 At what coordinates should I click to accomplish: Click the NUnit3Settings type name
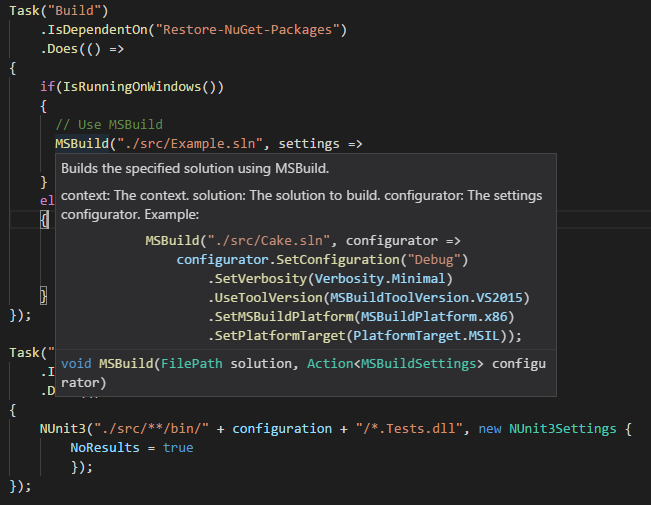pos(563,429)
